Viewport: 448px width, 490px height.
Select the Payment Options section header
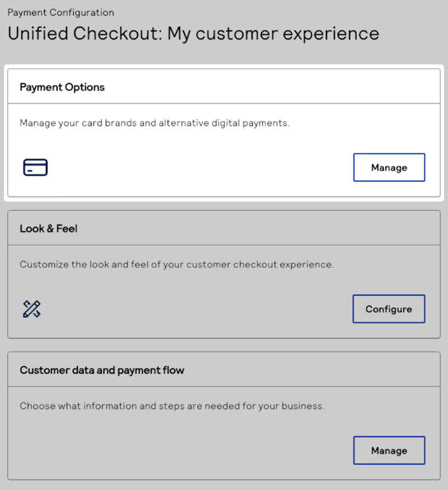click(62, 87)
